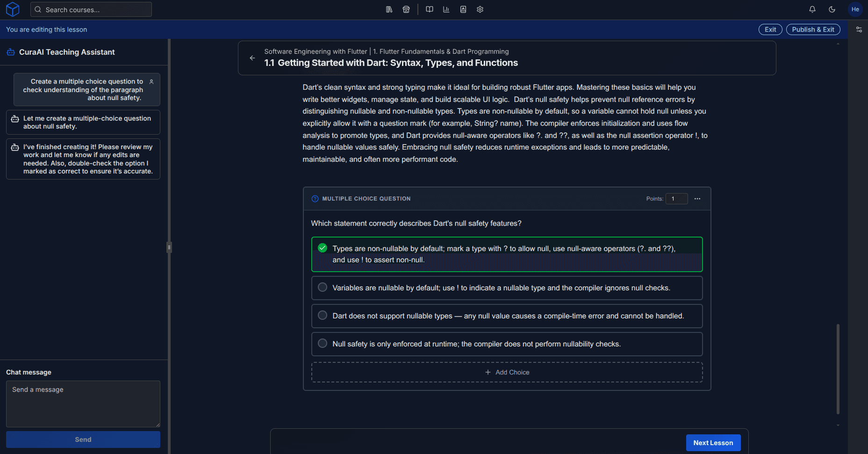Select the radio button for the runtime-only null safety option
The height and width of the screenshot is (454, 868).
point(322,343)
